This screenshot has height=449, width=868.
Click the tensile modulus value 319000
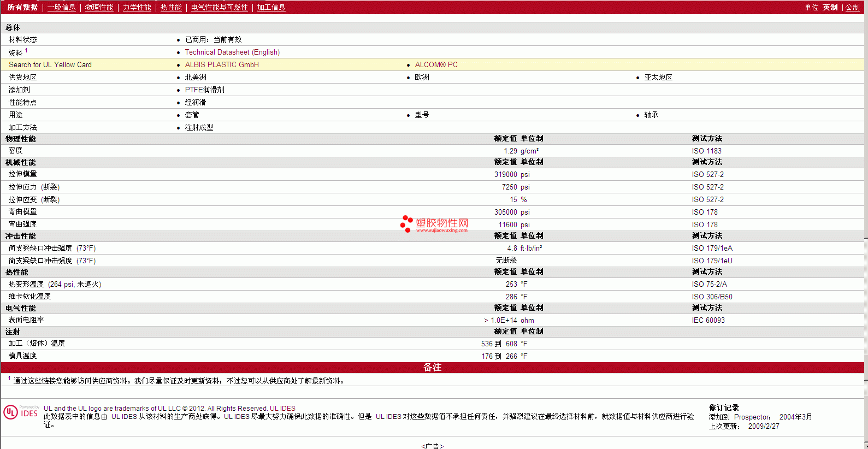pyautogui.click(x=506, y=175)
